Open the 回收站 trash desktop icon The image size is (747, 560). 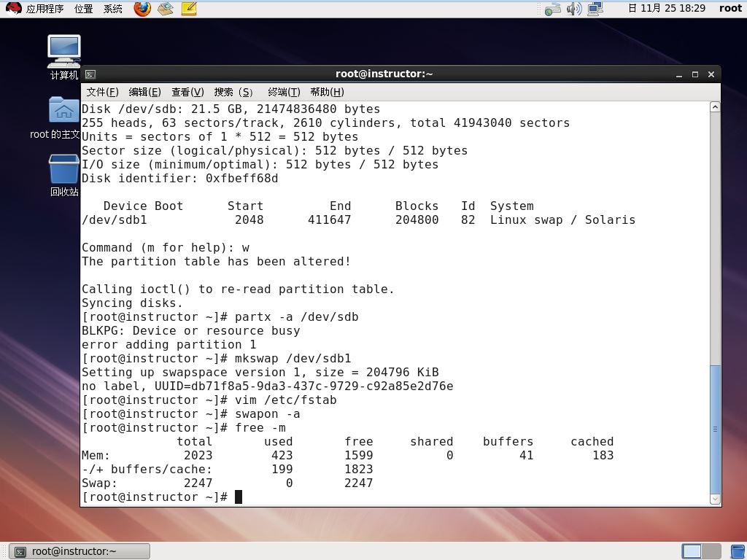pos(64,175)
